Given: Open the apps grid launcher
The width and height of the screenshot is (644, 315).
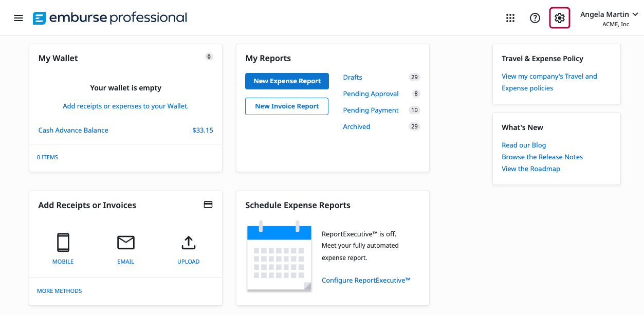Looking at the screenshot, I should click(510, 18).
